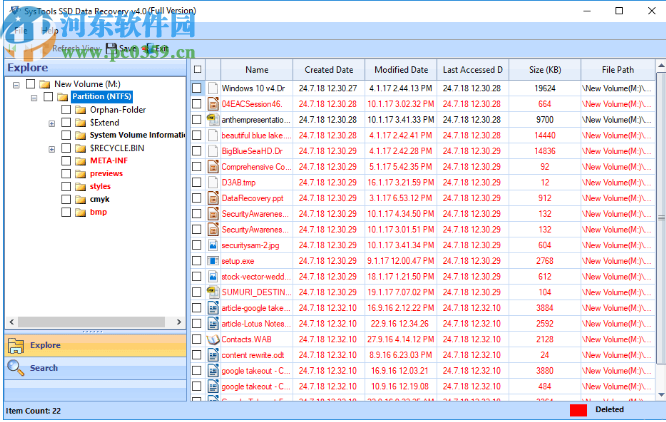Click the folder icon next to cmyk
Screen dimensions: 666x422
pyautogui.click(x=81, y=199)
